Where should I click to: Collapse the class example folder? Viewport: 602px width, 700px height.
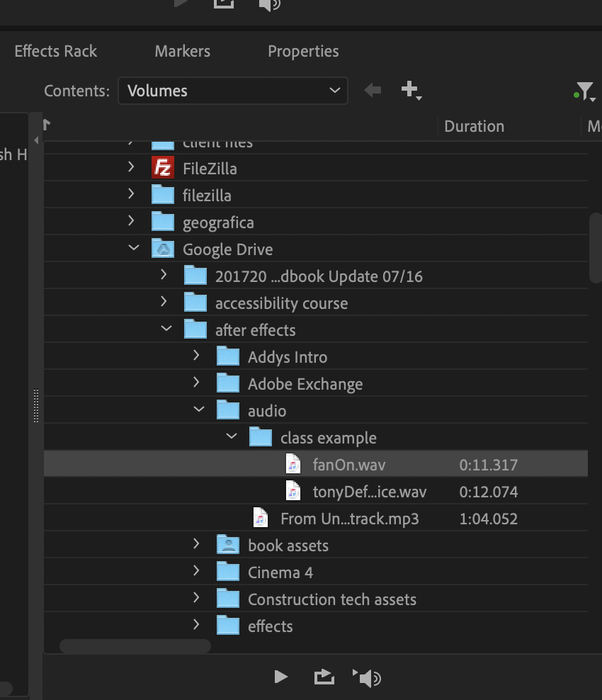point(231,436)
